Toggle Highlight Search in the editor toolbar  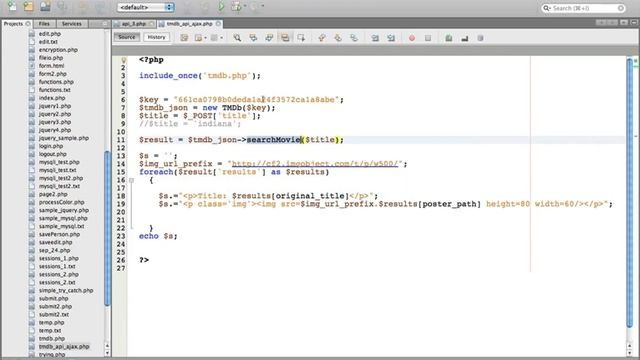click(x=285, y=38)
